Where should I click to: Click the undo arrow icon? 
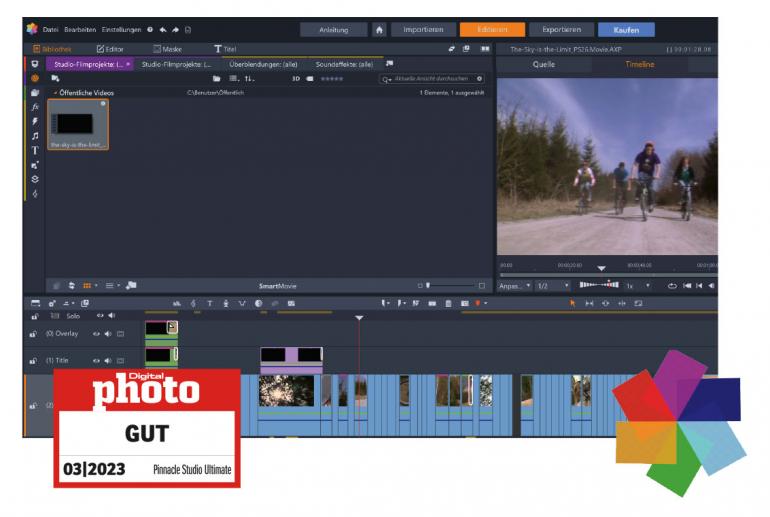(163, 29)
